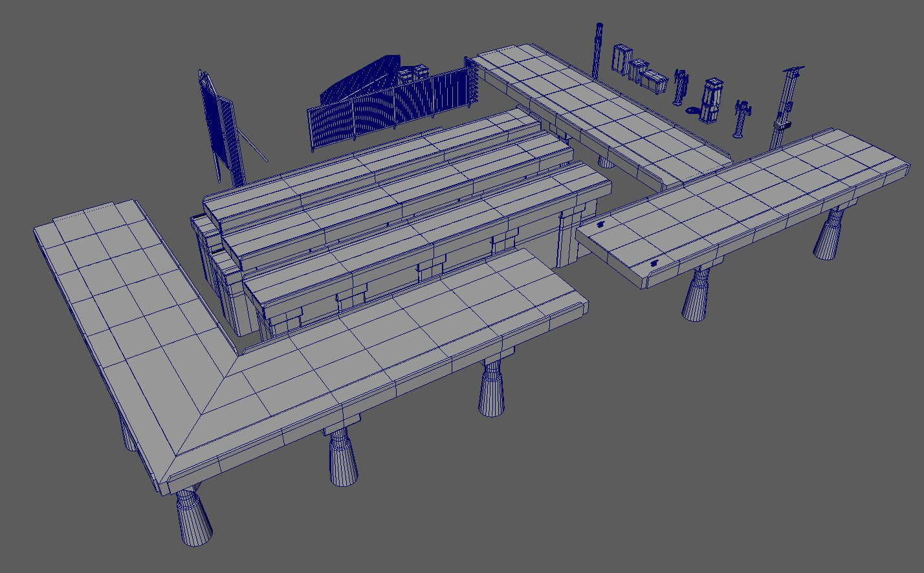Select the stacked crates atop the fence wall
The height and width of the screenshot is (573, 924).
click(x=413, y=73)
